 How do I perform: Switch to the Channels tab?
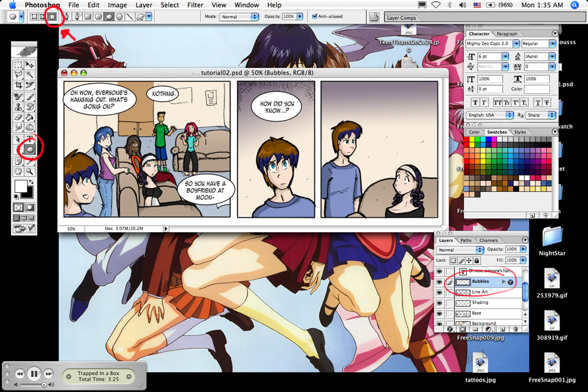click(x=488, y=240)
